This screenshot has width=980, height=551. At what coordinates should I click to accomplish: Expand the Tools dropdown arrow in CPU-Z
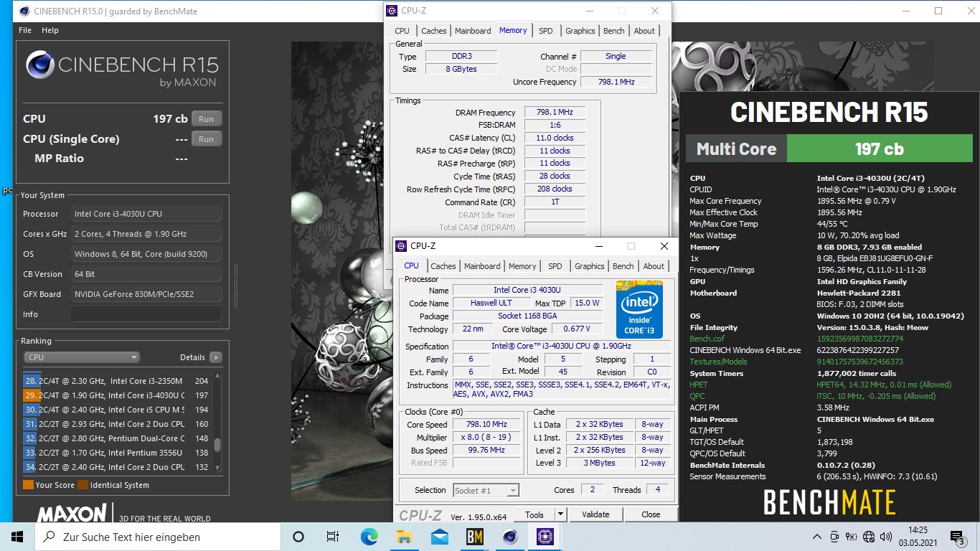pos(560,514)
